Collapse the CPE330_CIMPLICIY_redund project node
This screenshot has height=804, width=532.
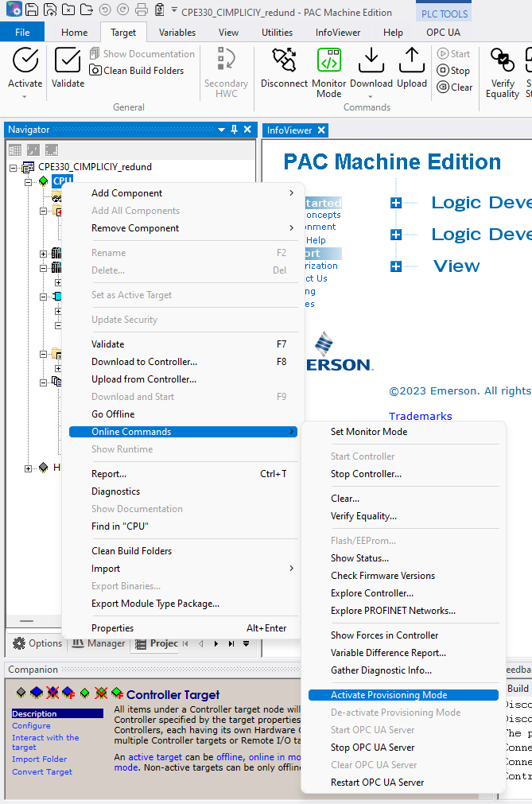(x=14, y=168)
